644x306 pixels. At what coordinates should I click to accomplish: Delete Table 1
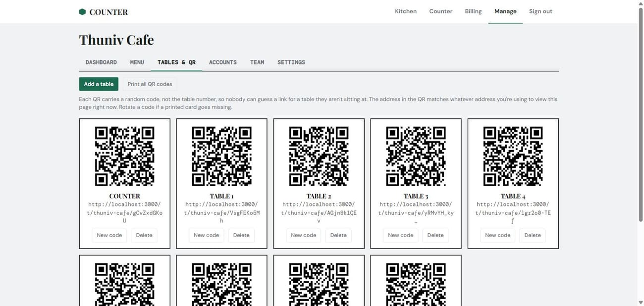coord(241,235)
